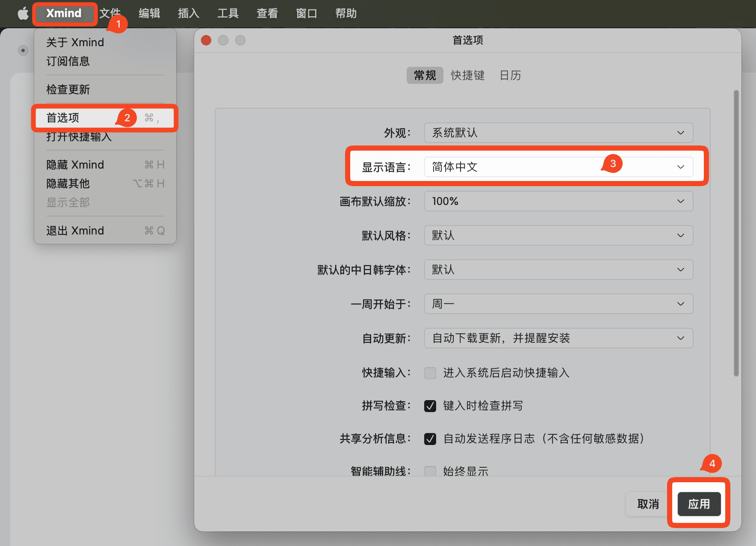Screen dimensions: 756x546
Task: Open the 默认风格 dropdown
Action: tap(558, 235)
